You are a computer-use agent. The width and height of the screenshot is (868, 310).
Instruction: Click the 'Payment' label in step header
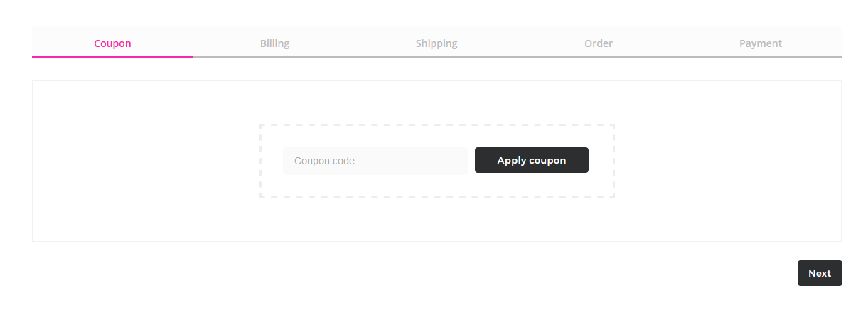pos(760,43)
